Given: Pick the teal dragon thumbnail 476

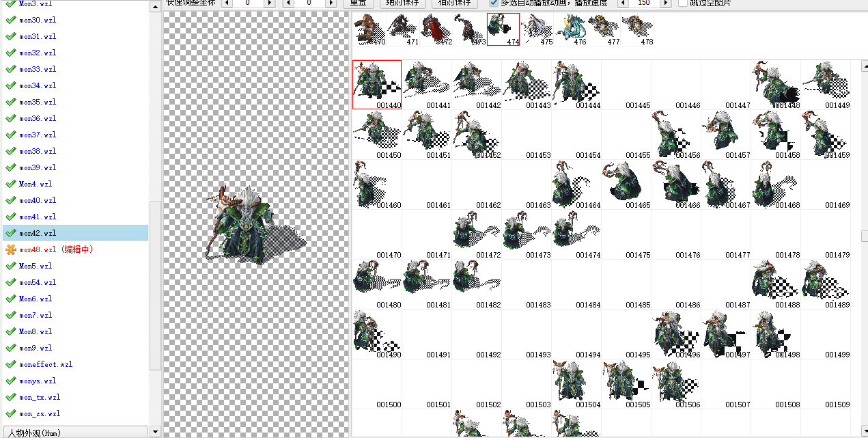Looking at the screenshot, I should tap(571, 29).
